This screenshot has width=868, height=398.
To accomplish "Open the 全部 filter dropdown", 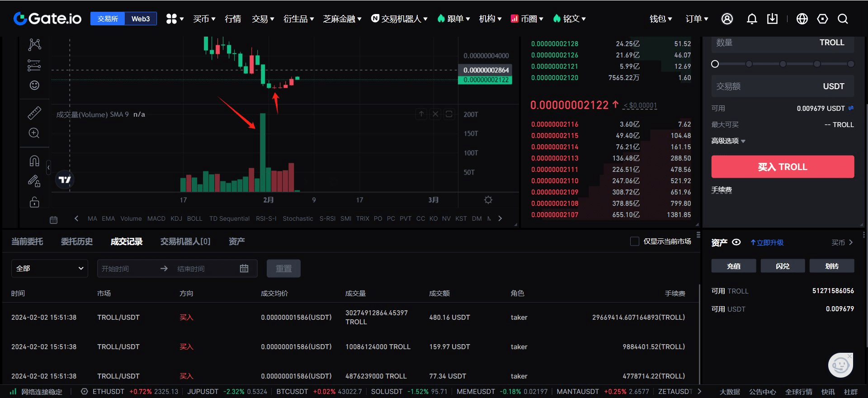I will click(49, 269).
